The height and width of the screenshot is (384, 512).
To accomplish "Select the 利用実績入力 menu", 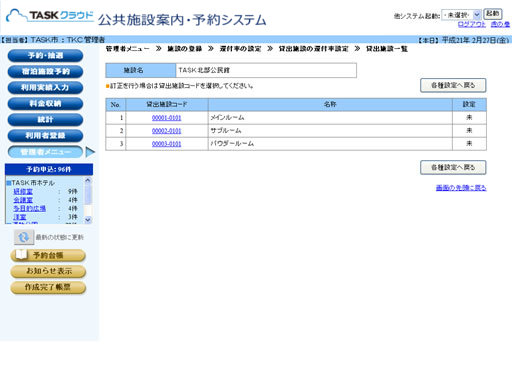I will pyautogui.click(x=45, y=87).
